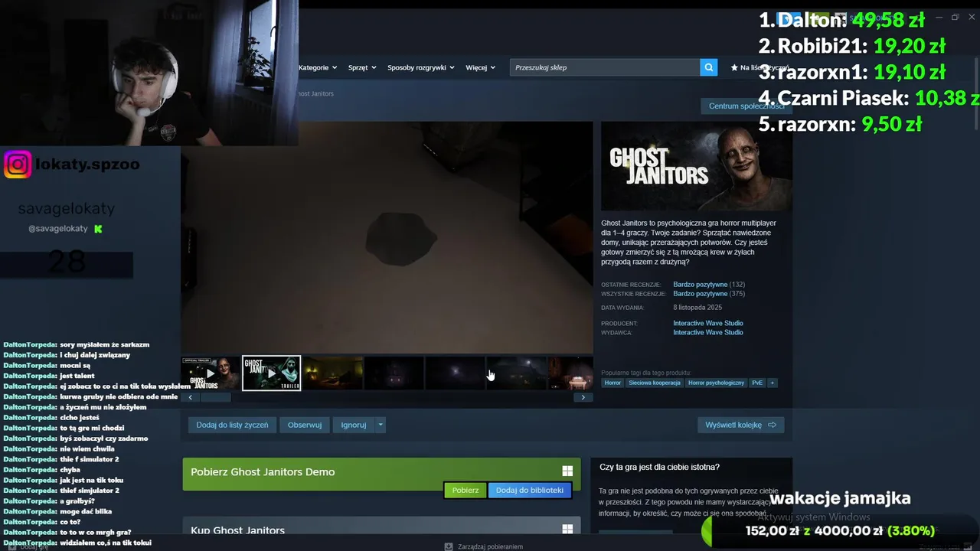The image size is (980, 551).
Task: Click donation goal 'wakacje jamajka' text
Action: pos(840,498)
